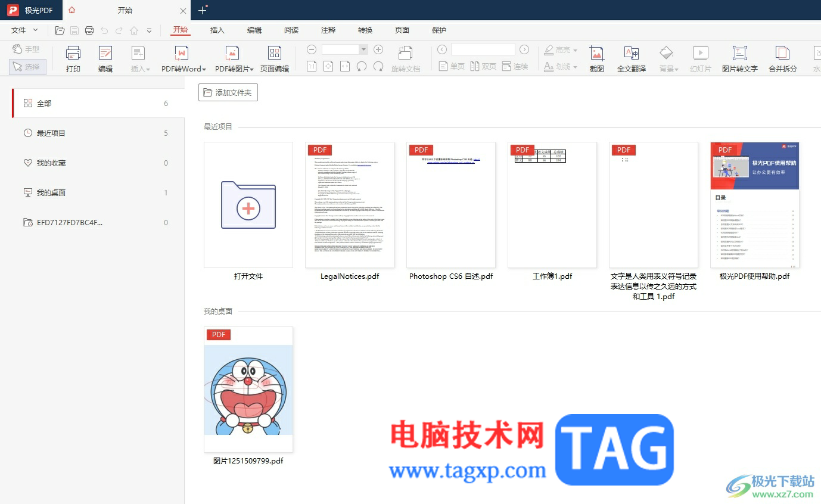The height and width of the screenshot is (504, 821).
Task: Switch to the 注释 ribbon tab
Action: click(328, 30)
